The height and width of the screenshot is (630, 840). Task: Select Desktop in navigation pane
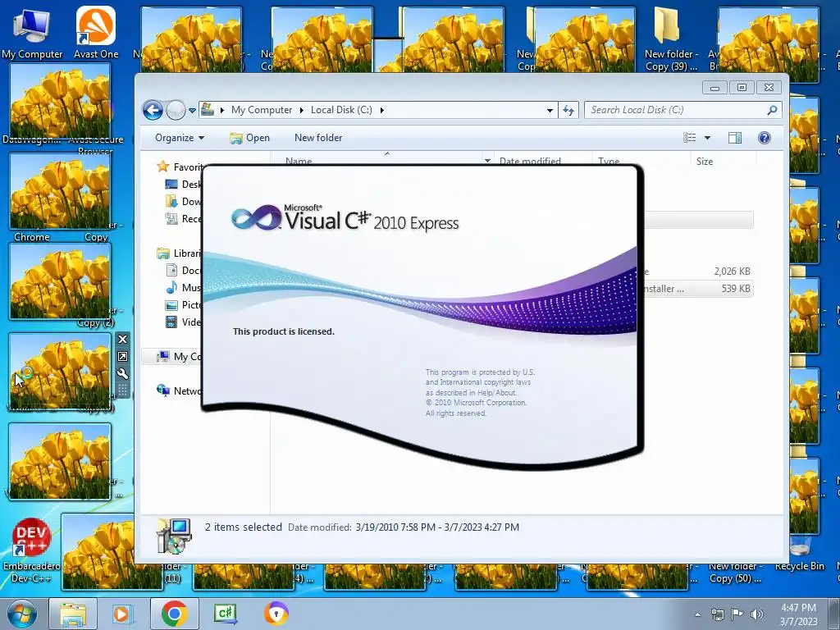pyautogui.click(x=183, y=185)
